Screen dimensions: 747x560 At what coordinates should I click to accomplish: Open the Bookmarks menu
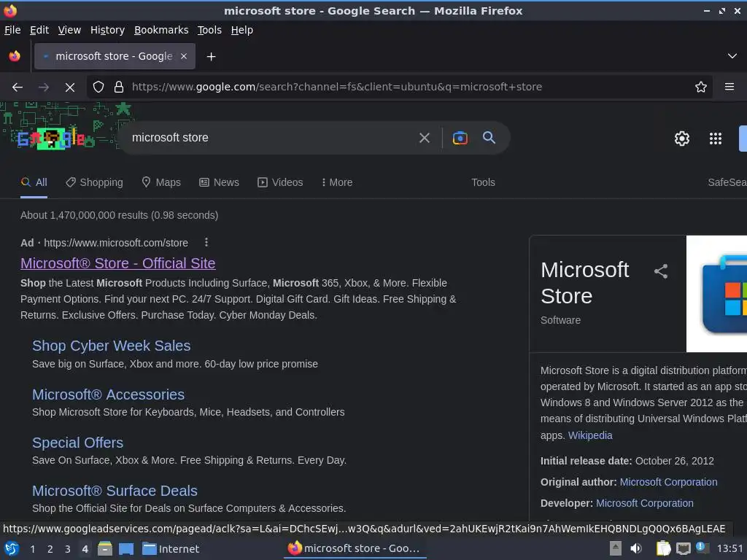(x=161, y=30)
